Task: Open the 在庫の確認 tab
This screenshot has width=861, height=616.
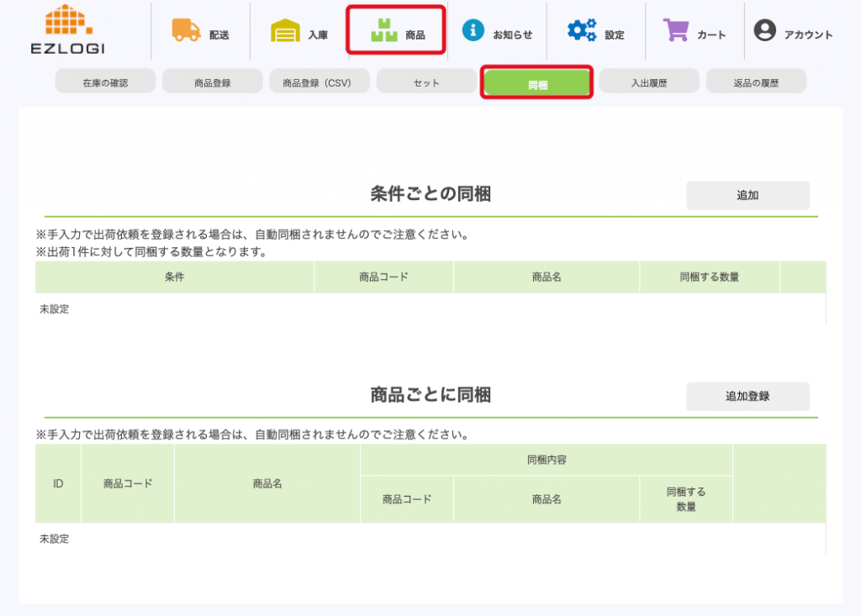Action: (x=105, y=82)
